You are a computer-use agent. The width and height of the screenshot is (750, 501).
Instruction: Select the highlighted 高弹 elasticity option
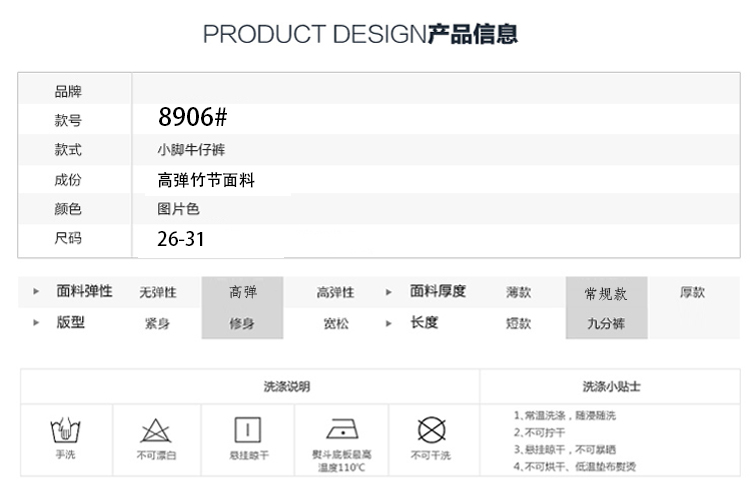[242, 292]
